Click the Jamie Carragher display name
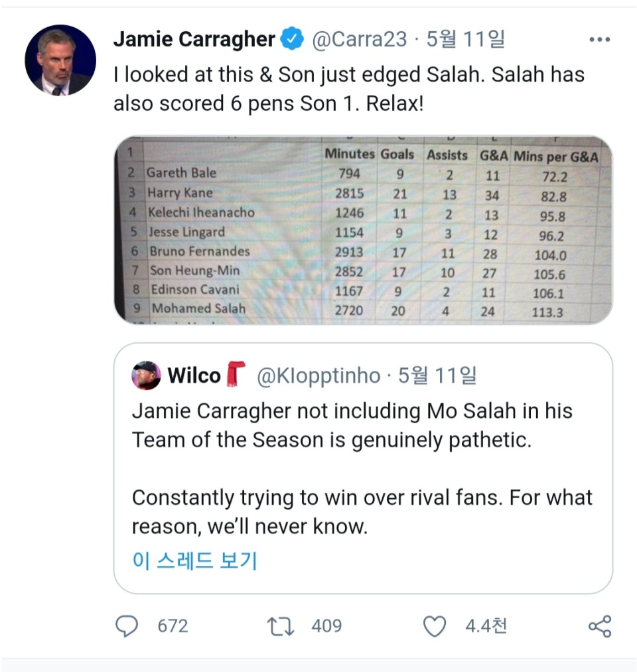The height and width of the screenshot is (672, 637). pyautogui.click(x=194, y=40)
